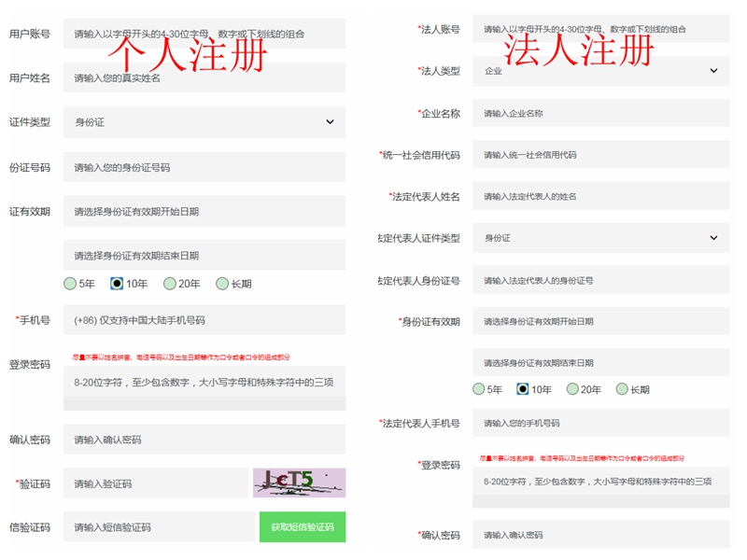Focus the 短信验证码 input field

coord(159,527)
